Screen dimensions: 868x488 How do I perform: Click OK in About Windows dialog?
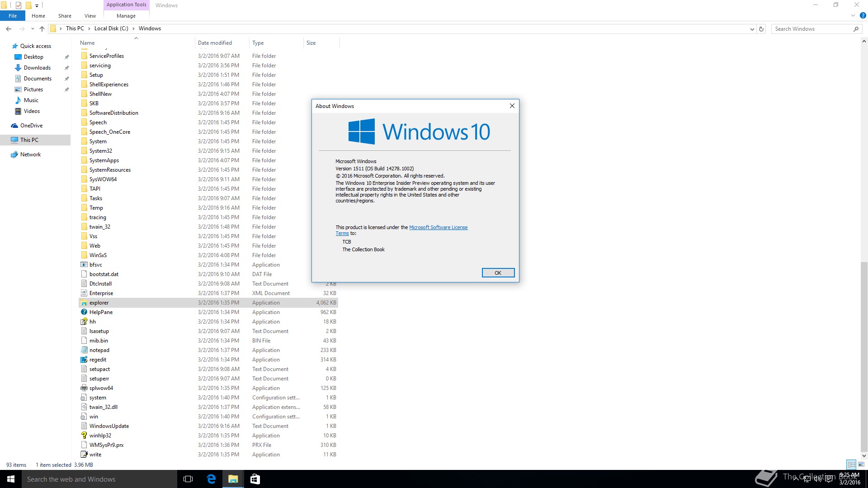(498, 273)
